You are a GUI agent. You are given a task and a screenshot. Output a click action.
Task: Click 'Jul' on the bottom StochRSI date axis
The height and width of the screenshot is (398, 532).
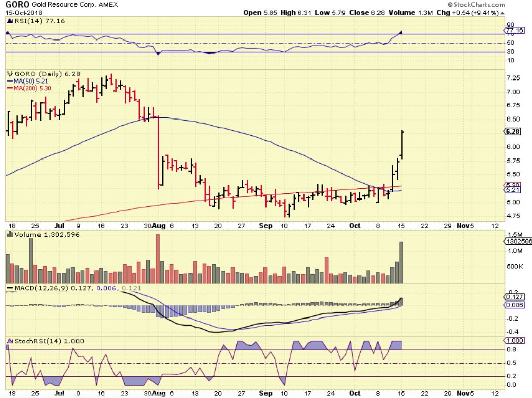(59, 393)
